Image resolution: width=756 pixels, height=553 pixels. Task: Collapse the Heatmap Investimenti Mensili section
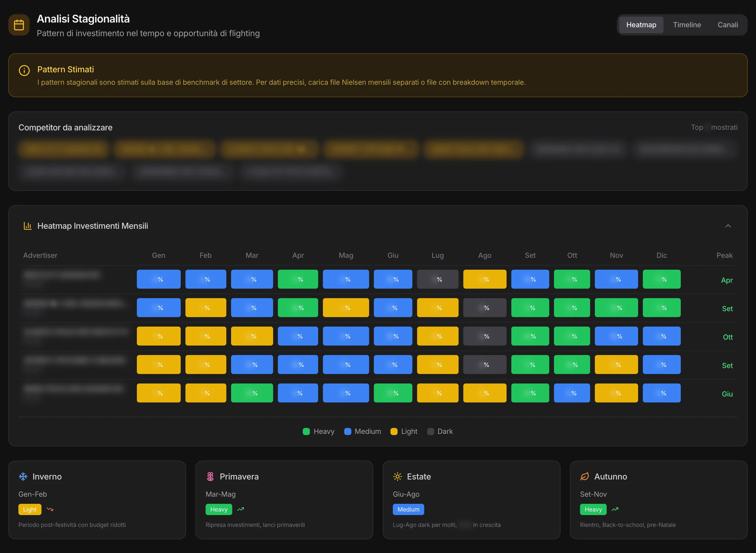tap(728, 226)
